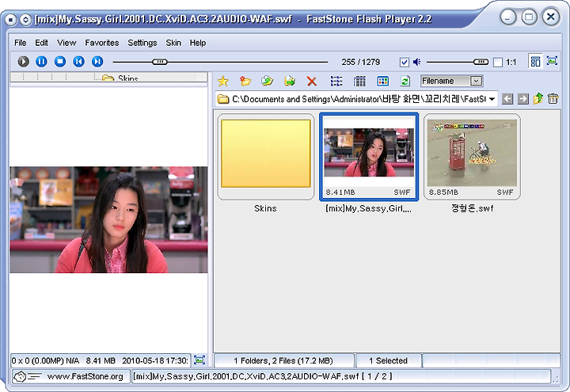Select the Skins folder thumbnail
This screenshot has height=392, width=570.
(x=266, y=156)
